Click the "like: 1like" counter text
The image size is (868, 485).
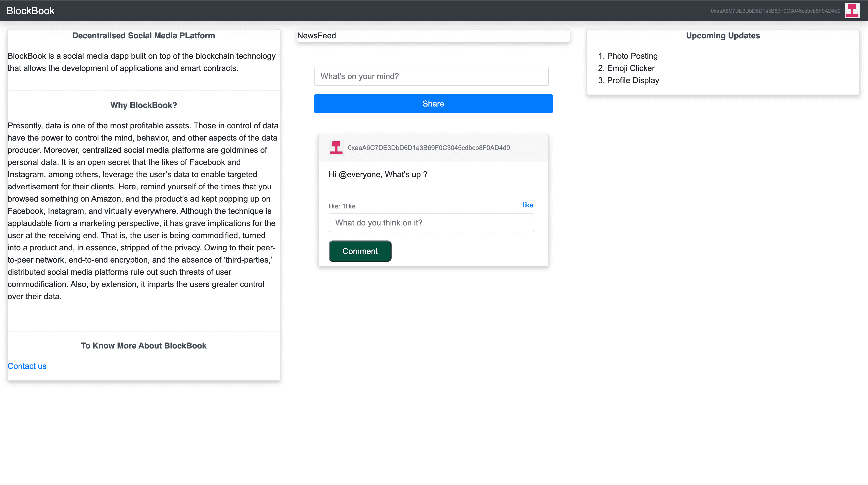[x=342, y=206]
